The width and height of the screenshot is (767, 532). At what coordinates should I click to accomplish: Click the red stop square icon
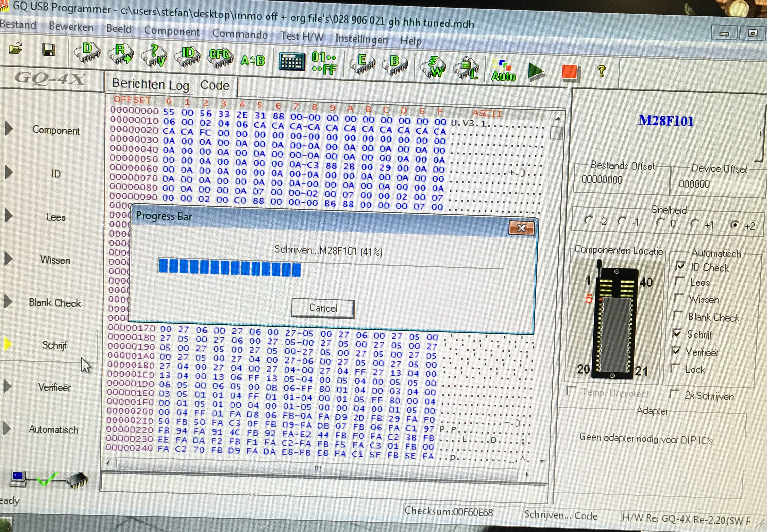click(569, 72)
